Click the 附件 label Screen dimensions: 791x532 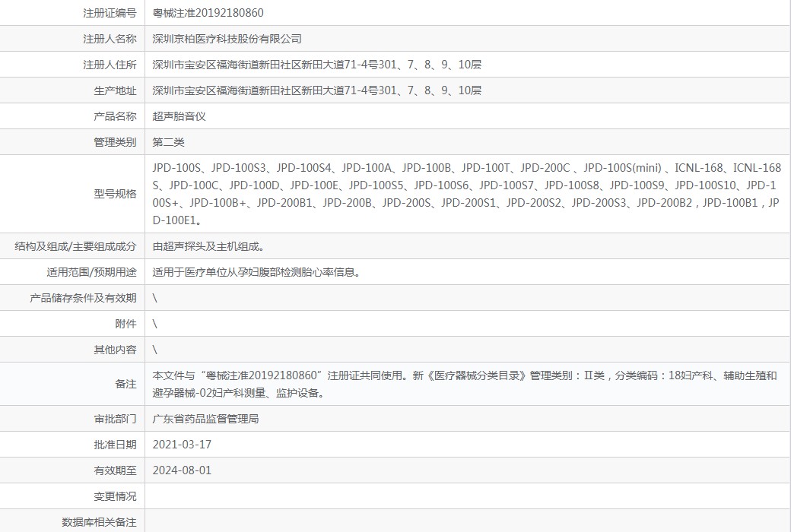pyautogui.click(x=125, y=324)
